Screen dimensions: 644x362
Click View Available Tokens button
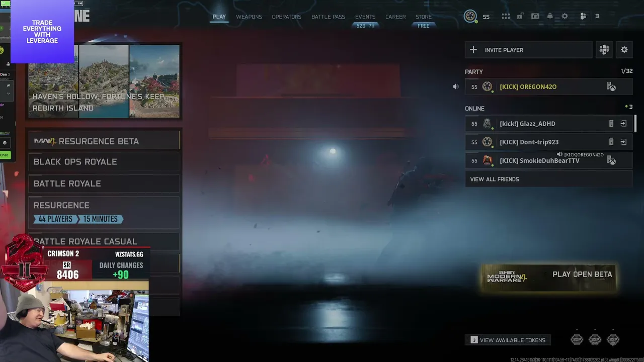point(508,340)
